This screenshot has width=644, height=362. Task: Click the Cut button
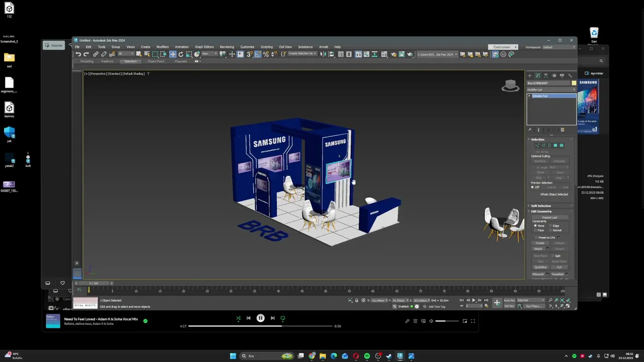pos(559,267)
